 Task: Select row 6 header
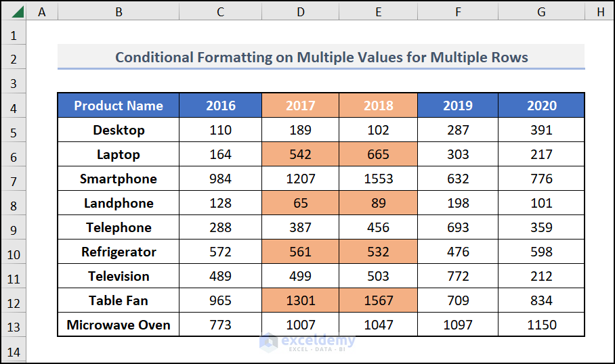click(14, 155)
